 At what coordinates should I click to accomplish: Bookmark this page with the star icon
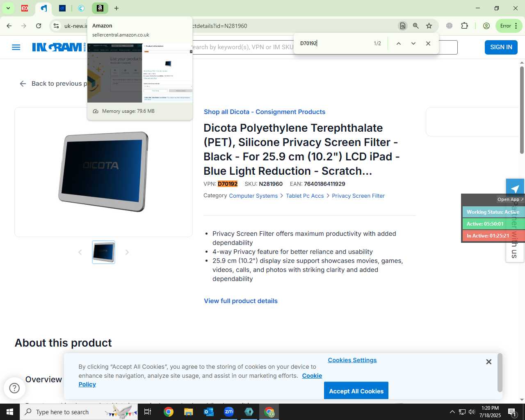(429, 26)
